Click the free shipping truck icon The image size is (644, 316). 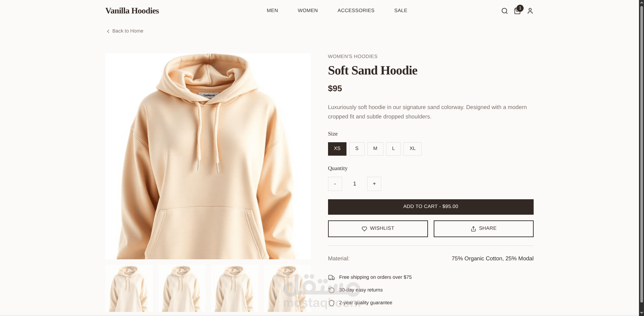point(331,277)
